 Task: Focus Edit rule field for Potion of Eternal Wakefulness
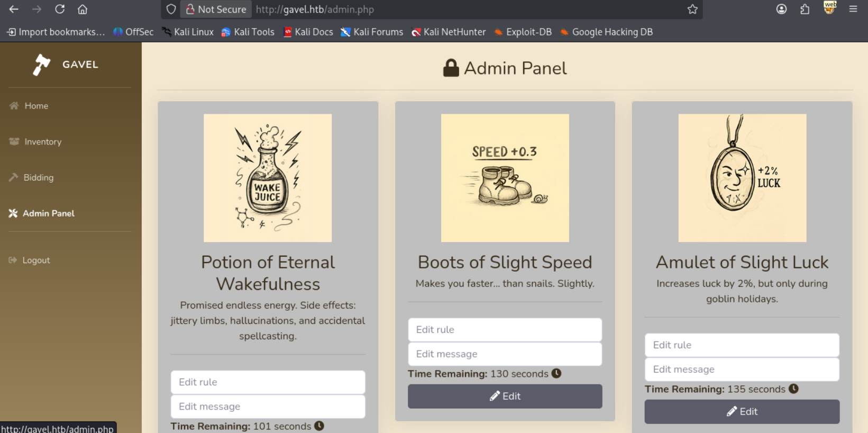tap(268, 382)
